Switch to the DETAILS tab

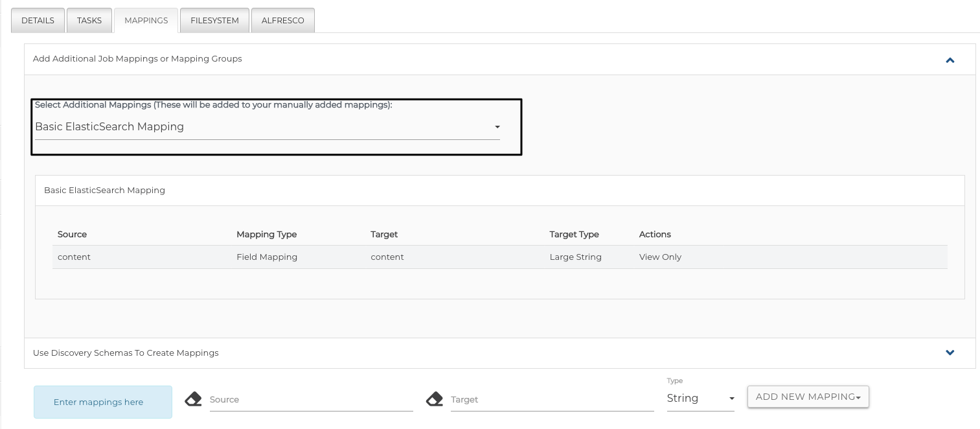38,20
